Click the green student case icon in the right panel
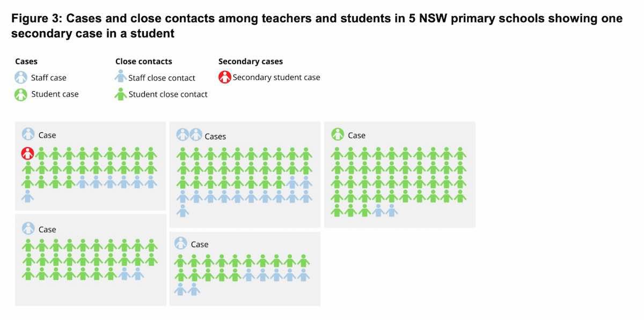This screenshot has height=320, width=644. pos(338,135)
